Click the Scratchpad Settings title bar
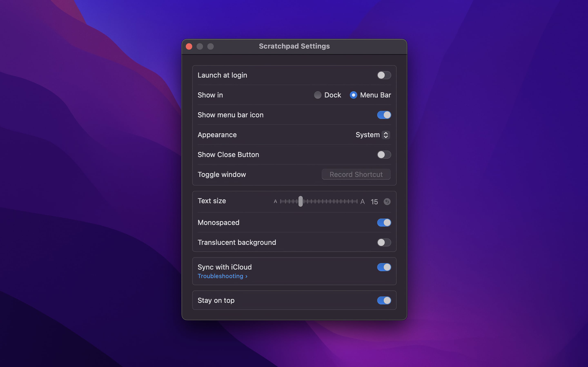 (294, 46)
